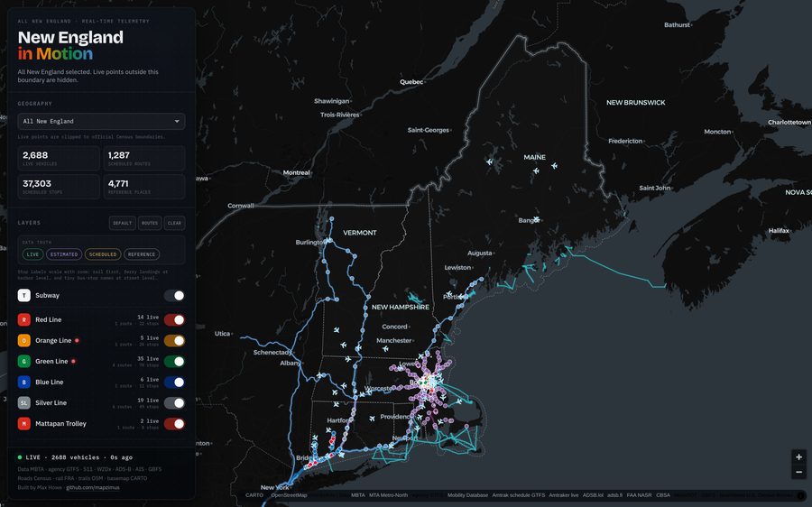Viewport: 812px width, 507px height.
Task: Click the Orange Line red alert dot
Action: click(77, 340)
